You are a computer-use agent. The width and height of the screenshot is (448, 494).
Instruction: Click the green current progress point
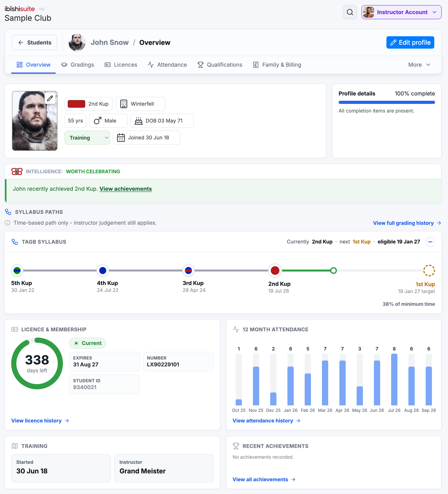[333, 271]
